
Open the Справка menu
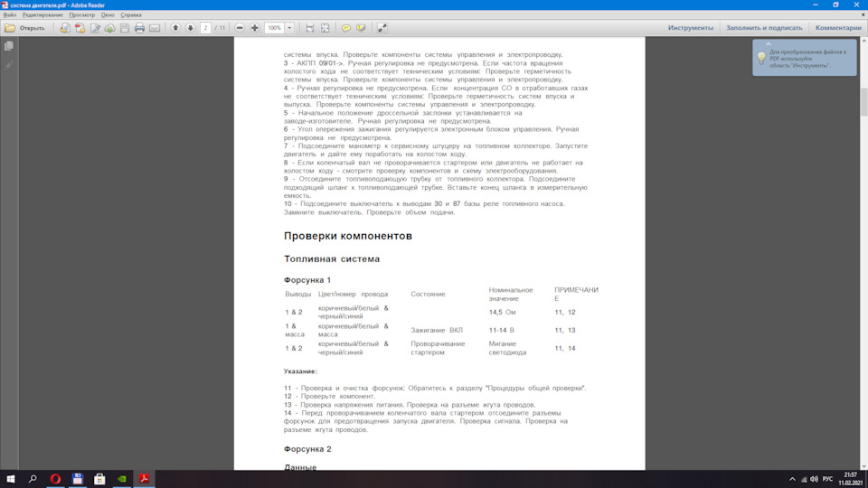(130, 15)
